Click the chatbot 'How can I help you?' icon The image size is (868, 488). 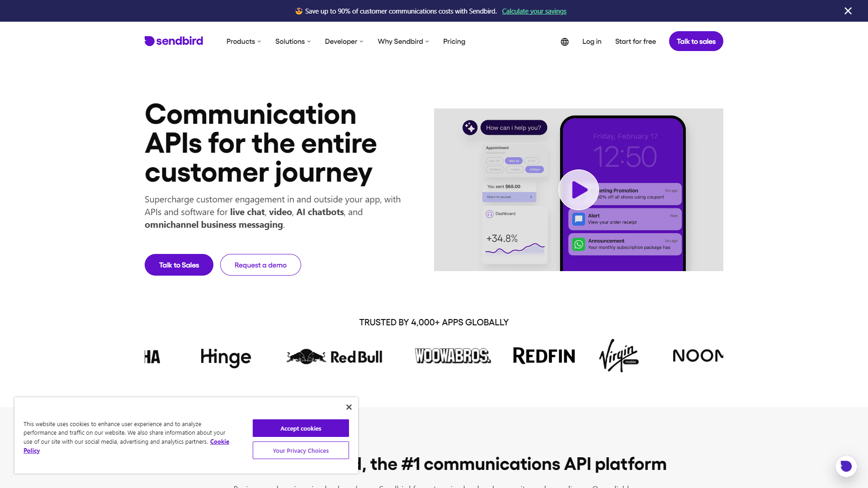pyautogui.click(x=470, y=127)
